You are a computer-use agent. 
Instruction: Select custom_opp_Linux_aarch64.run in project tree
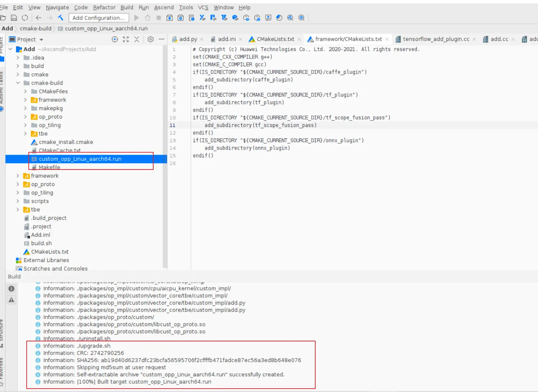click(x=86, y=159)
